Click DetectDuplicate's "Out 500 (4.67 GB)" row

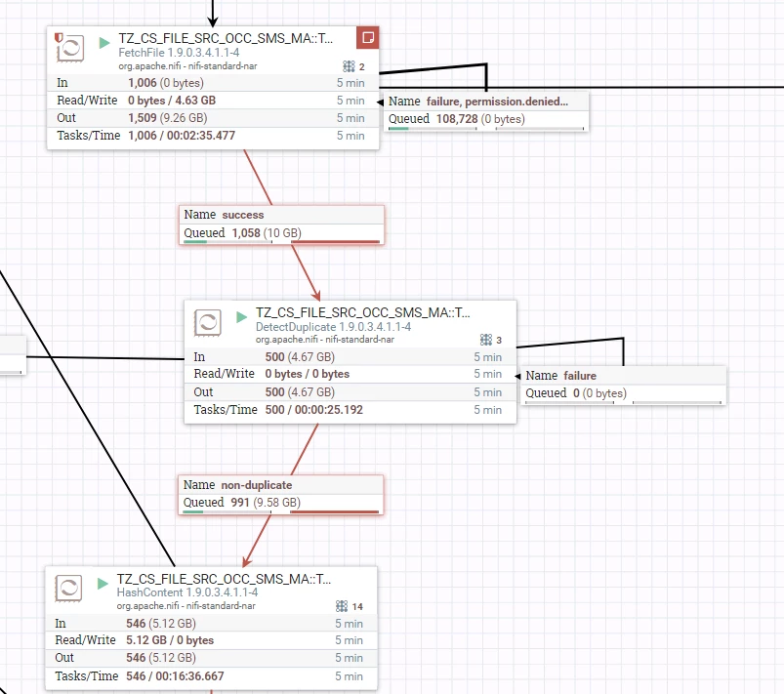click(x=351, y=392)
